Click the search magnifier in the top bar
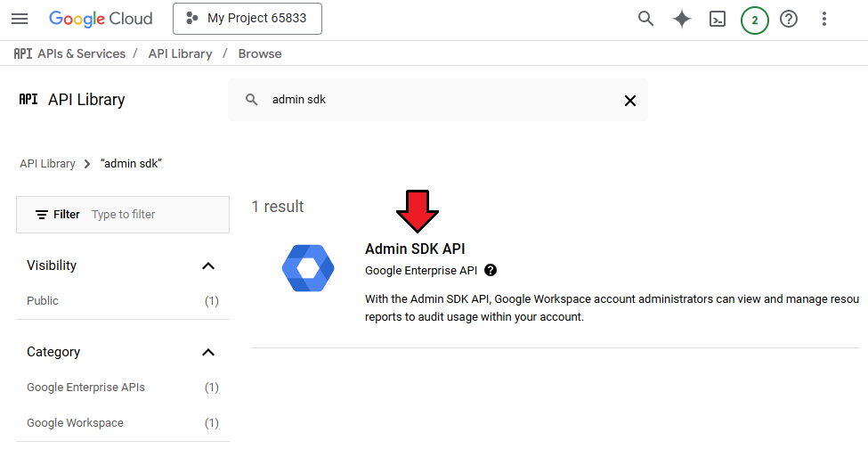Viewport: 868px width, 449px height. 645,19
